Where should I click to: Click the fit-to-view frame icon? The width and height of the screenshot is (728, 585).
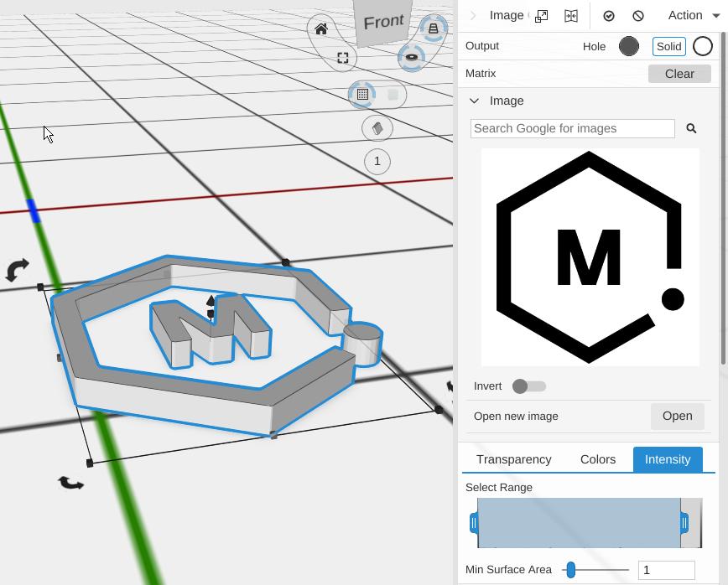click(343, 58)
